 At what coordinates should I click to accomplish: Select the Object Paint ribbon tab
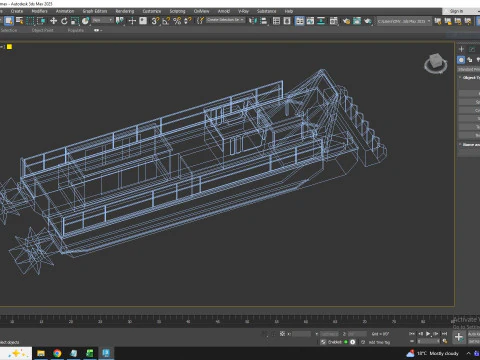[42, 30]
